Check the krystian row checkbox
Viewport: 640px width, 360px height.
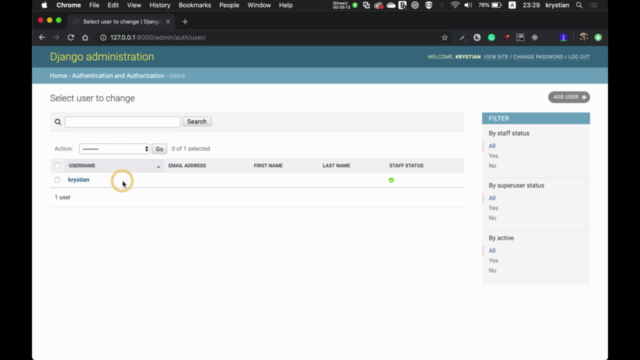57,180
